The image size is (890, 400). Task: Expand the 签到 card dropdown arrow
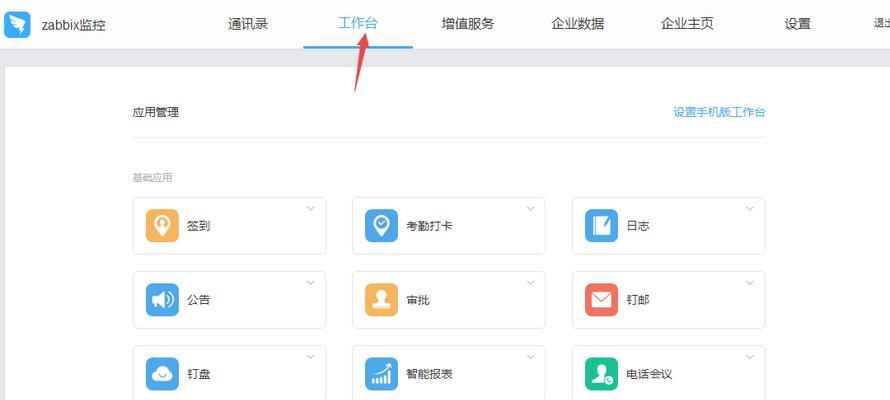310,209
